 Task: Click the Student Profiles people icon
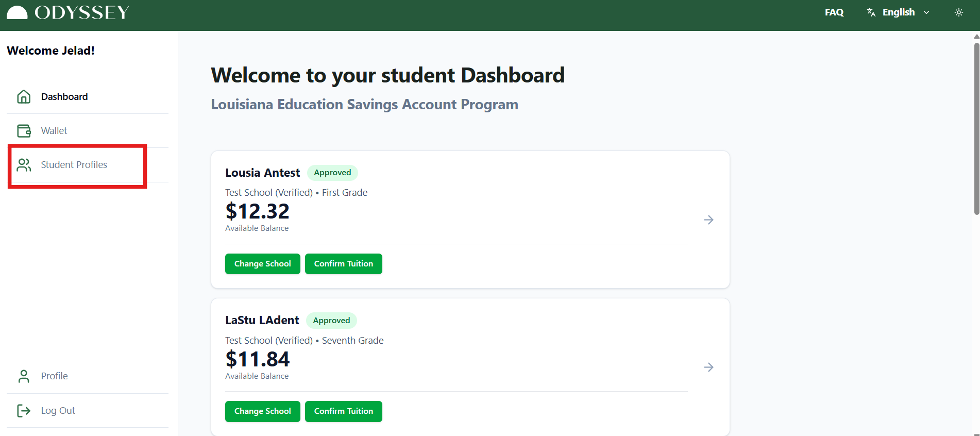pos(24,165)
